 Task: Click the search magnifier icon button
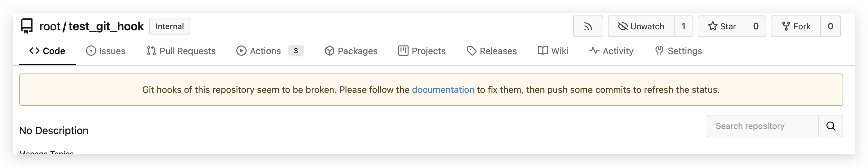coord(831,126)
